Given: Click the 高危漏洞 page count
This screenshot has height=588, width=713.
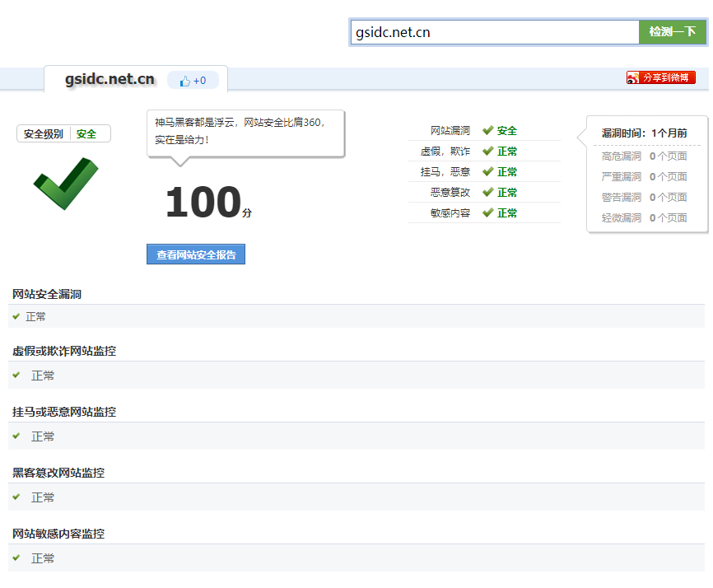Looking at the screenshot, I should (668, 156).
